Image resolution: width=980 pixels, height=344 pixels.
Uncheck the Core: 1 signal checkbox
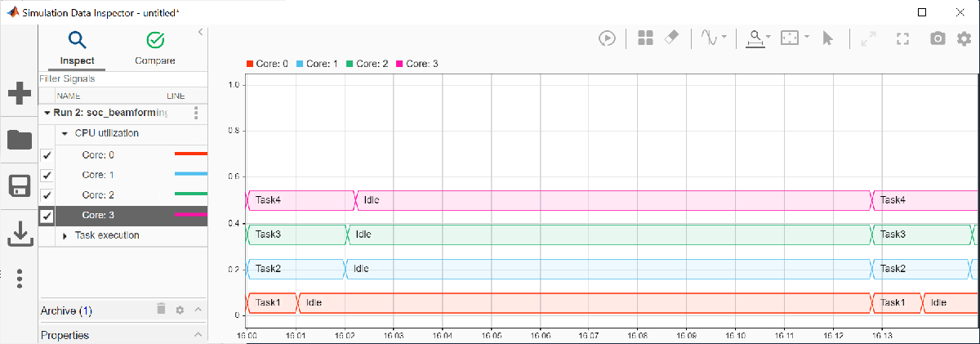pos(47,176)
